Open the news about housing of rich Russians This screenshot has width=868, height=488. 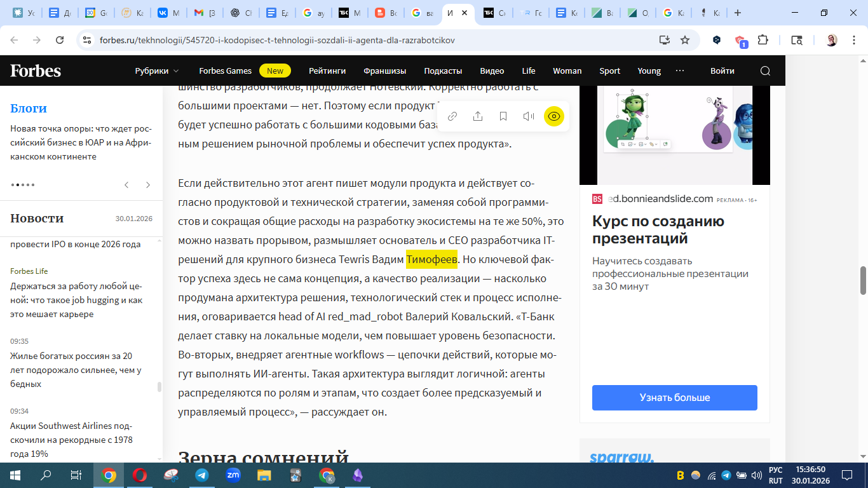tap(76, 370)
